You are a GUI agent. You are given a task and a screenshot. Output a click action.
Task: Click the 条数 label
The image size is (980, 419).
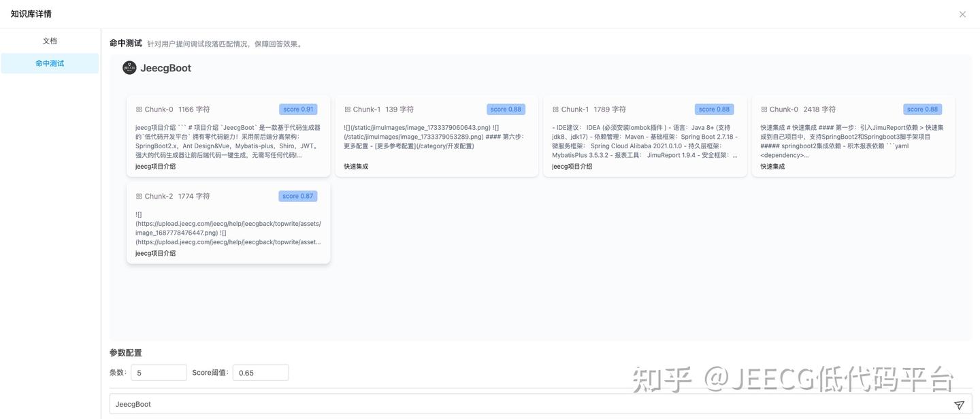click(x=118, y=373)
